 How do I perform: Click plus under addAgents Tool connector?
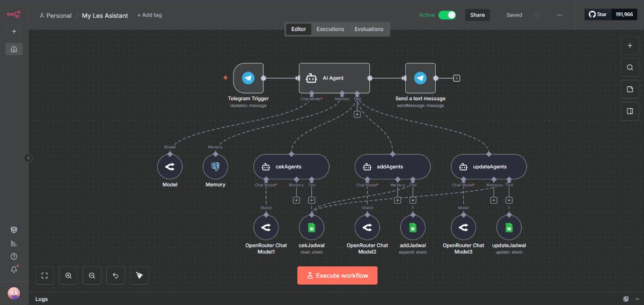413,200
